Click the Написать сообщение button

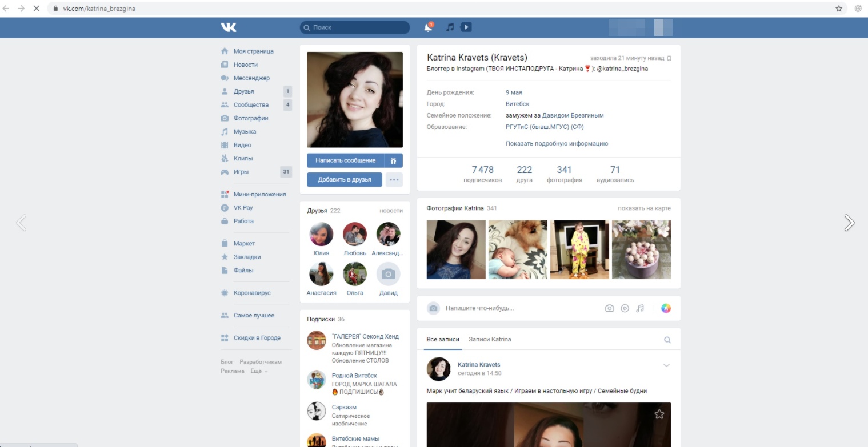(345, 160)
